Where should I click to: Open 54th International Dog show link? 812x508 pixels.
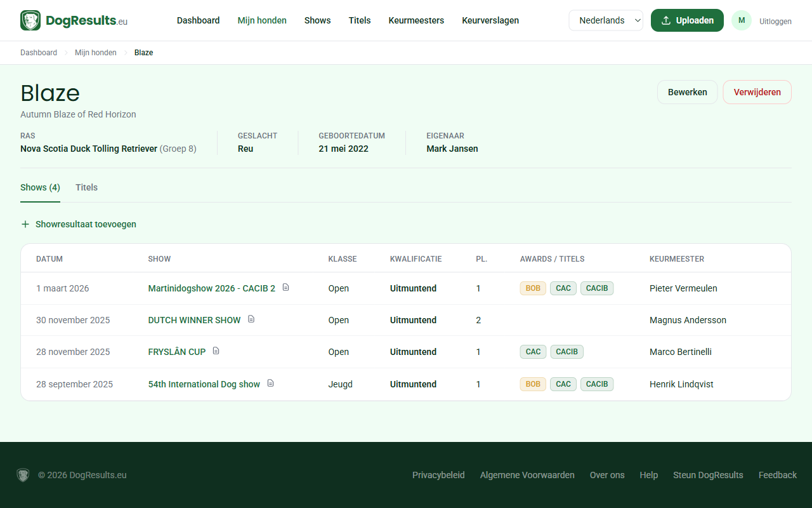[x=204, y=384]
